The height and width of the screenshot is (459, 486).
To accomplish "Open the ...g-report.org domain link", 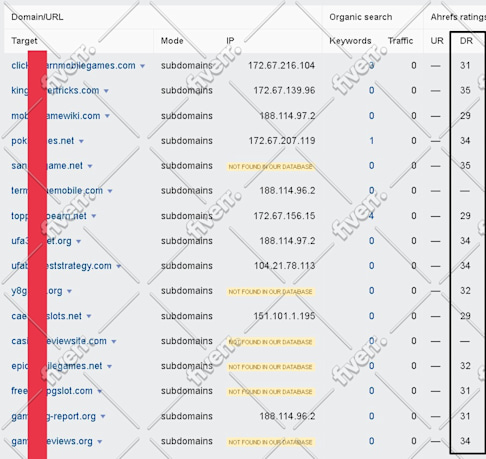I will point(53,416).
